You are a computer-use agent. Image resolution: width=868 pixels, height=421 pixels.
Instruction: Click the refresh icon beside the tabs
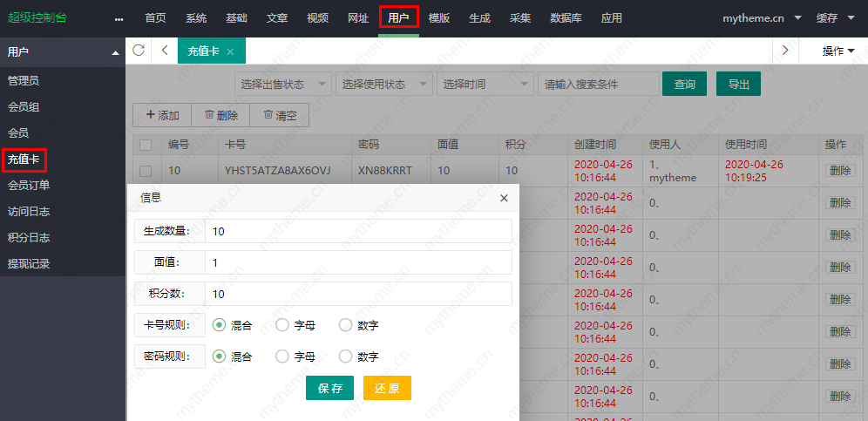139,51
